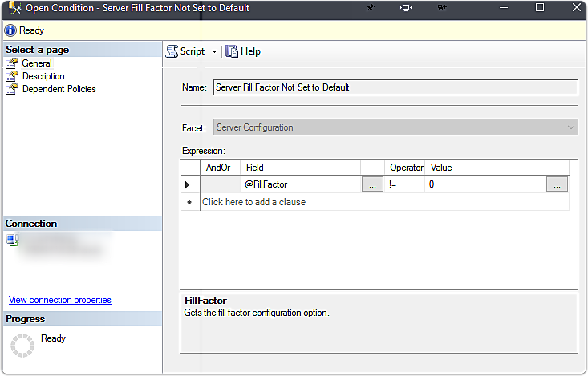Click the Description page icon

click(x=12, y=76)
